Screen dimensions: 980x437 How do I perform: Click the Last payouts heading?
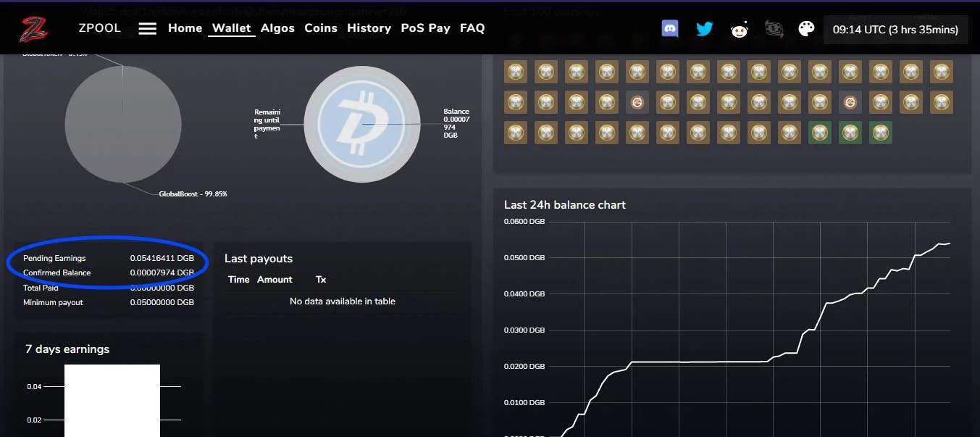pos(259,259)
